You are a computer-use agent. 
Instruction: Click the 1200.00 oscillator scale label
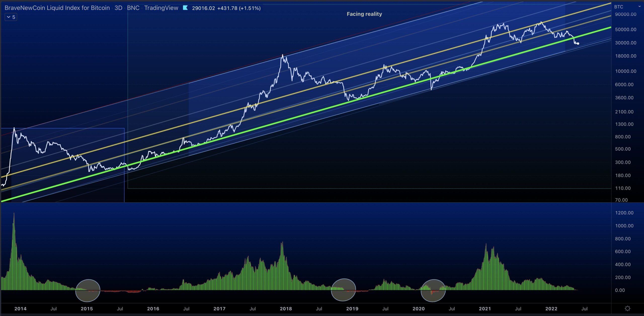[624, 213]
